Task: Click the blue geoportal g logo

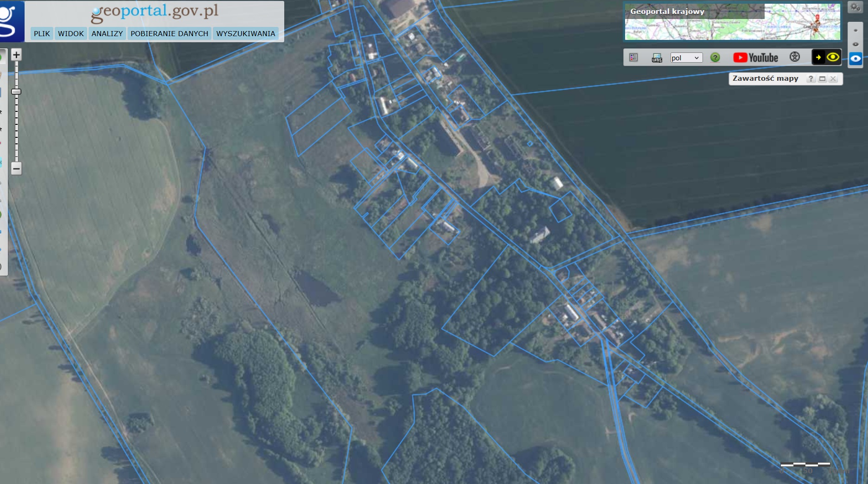Action: 11,21
